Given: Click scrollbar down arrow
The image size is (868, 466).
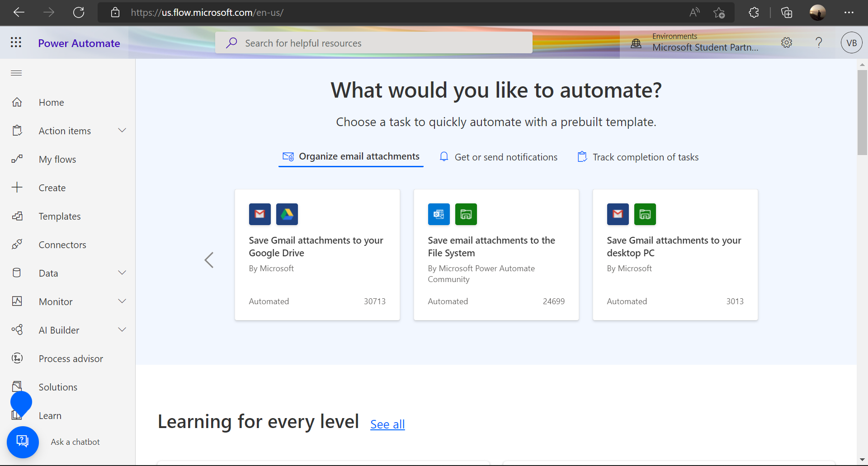Looking at the screenshot, I should (862, 460).
